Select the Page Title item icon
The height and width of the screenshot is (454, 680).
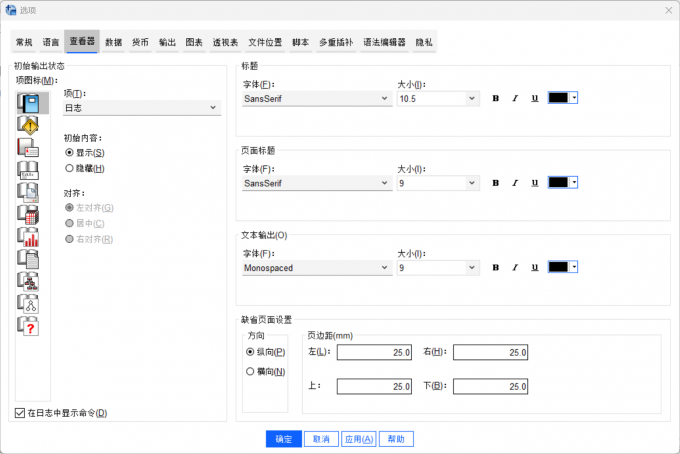click(x=28, y=193)
